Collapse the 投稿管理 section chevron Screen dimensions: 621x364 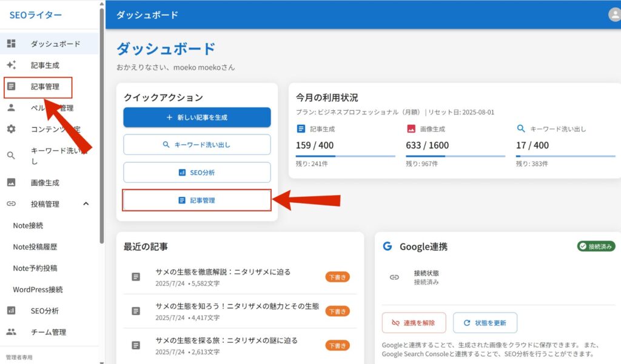click(x=86, y=204)
